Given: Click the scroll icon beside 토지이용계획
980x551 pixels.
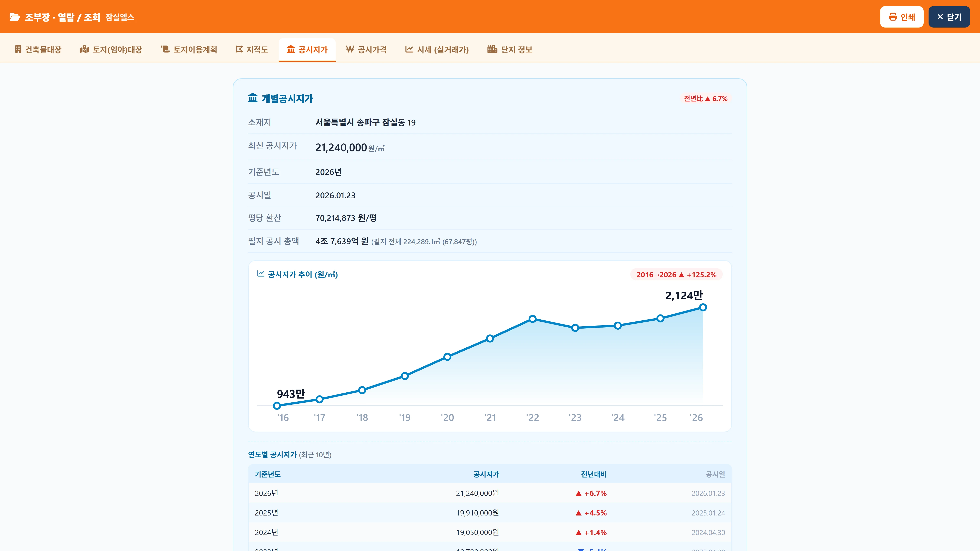Looking at the screenshot, I should tap(165, 49).
